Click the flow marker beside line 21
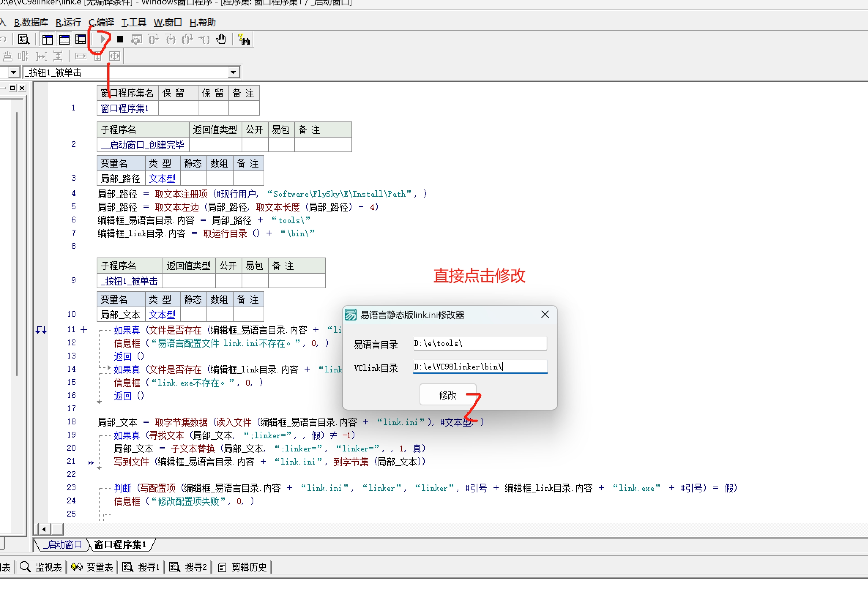This screenshot has height=604, width=868. tap(91, 462)
